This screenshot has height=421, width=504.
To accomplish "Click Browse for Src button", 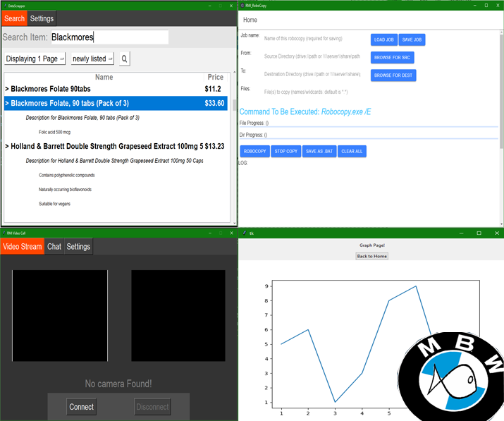I will tap(393, 58).
